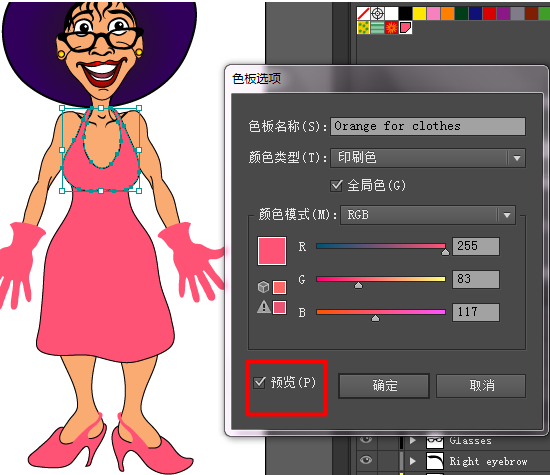
Task: Select the None swatch with red slash
Action: pyautogui.click(x=363, y=14)
